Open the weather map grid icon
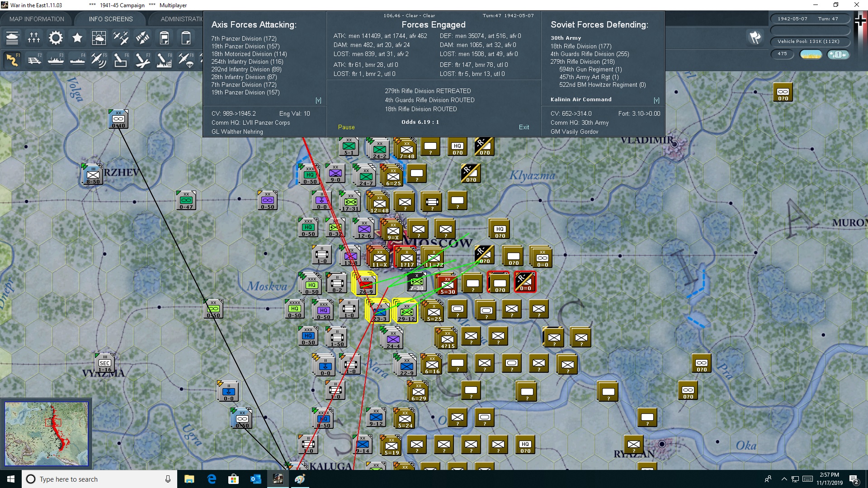Image resolution: width=868 pixels, height=488 pixels. pos(99,38)
